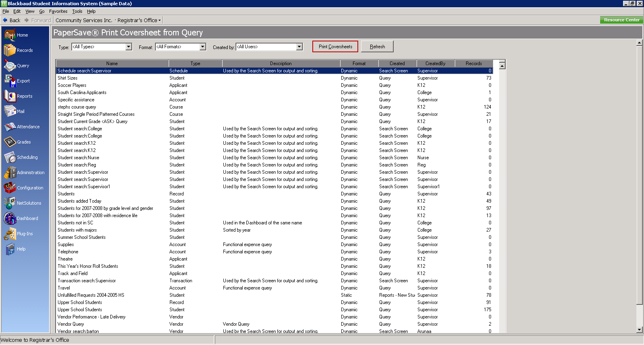Expand the Format filter dropdown

(203, 47)
